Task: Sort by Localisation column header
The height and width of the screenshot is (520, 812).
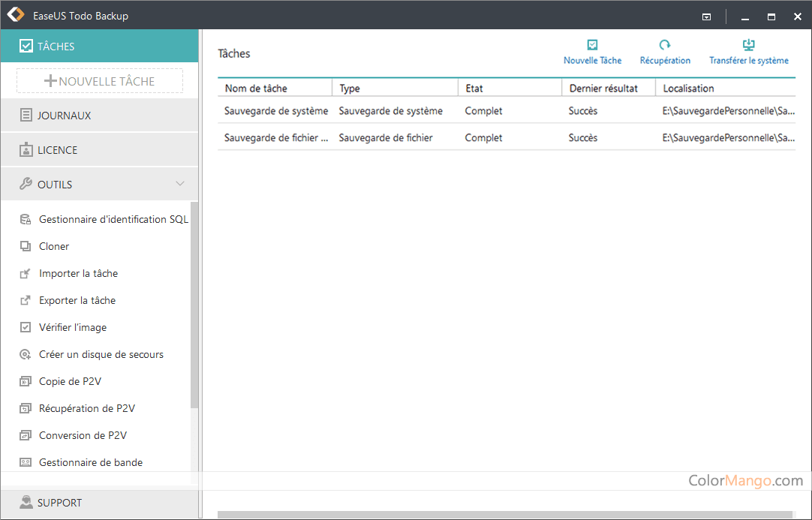Action: (726, 88)
